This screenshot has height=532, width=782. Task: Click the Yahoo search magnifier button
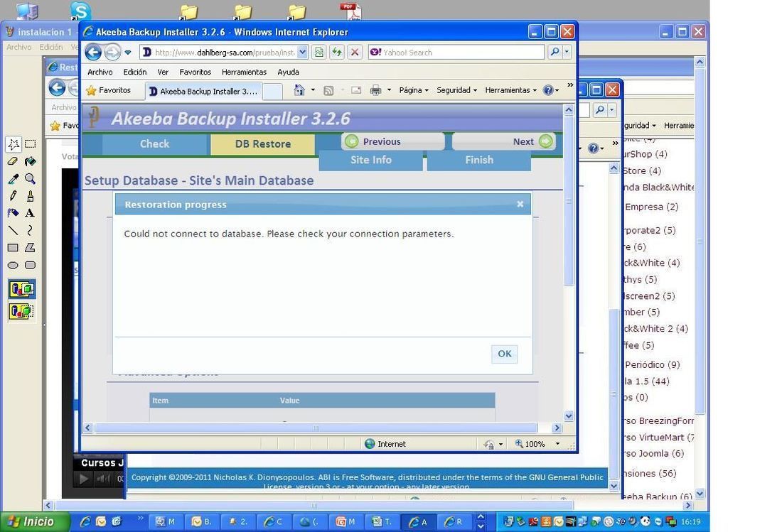point(555,53)
